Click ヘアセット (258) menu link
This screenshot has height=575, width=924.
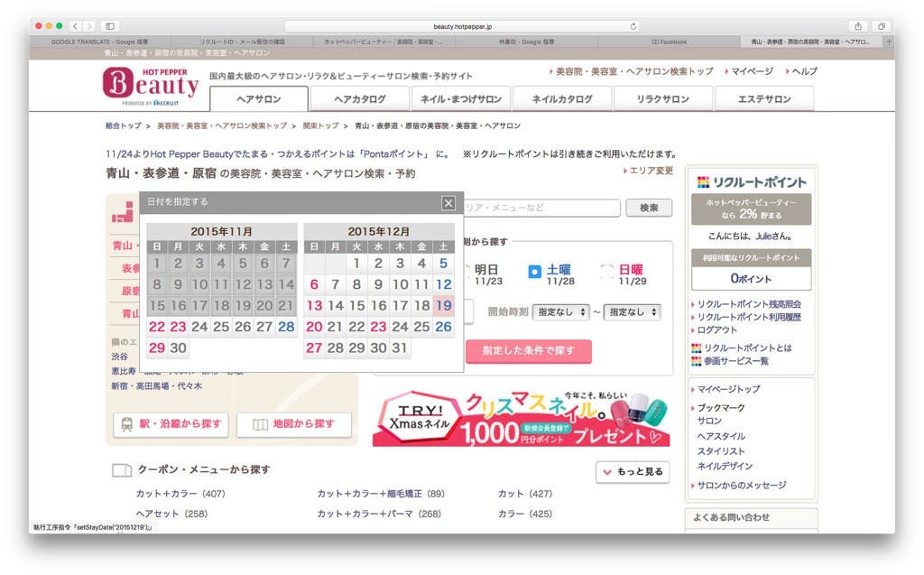point(171,514)
